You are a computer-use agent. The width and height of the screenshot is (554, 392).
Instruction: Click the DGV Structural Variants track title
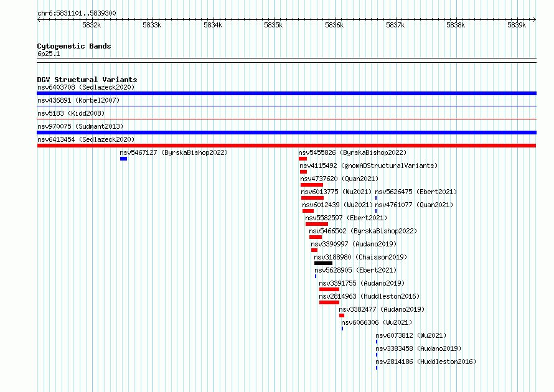(87, 80)
